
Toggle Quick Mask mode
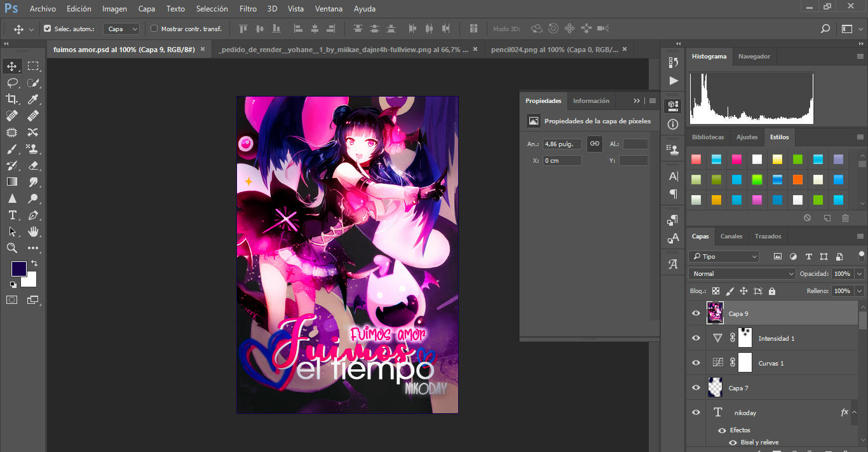pyautogui.click(x=12, y=299)
